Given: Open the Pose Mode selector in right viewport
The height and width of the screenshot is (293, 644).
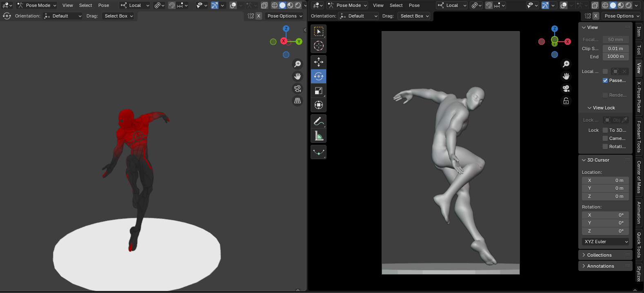Looking at the screenshot, I should pos(348,5).
